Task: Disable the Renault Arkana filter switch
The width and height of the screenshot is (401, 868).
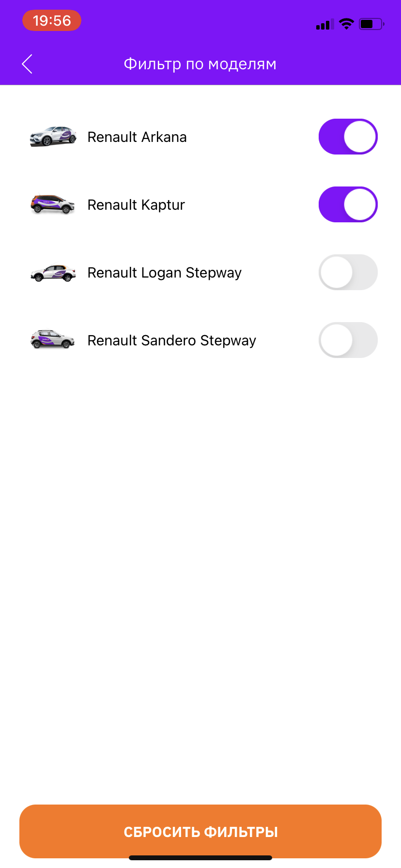Action: [348, 137]
